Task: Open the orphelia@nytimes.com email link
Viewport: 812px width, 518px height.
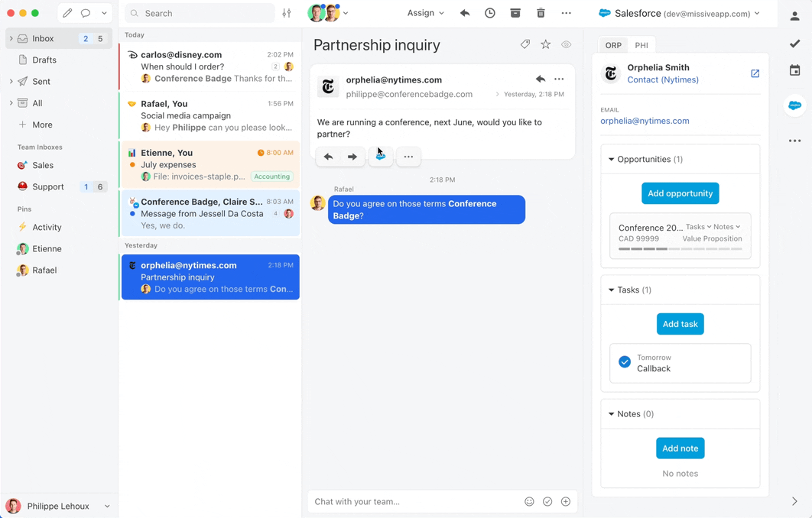Action: click(645, 121)
